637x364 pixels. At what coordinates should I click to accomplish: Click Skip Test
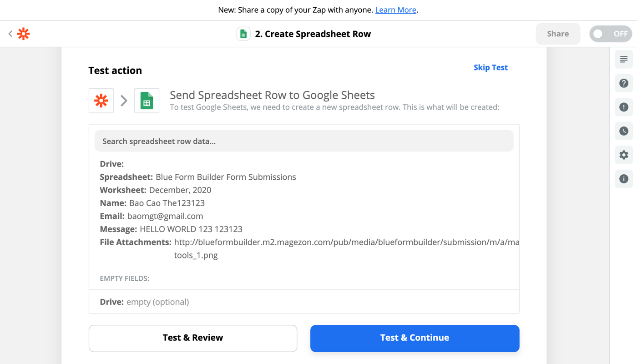pyautogui.click(x=490, y=67)
